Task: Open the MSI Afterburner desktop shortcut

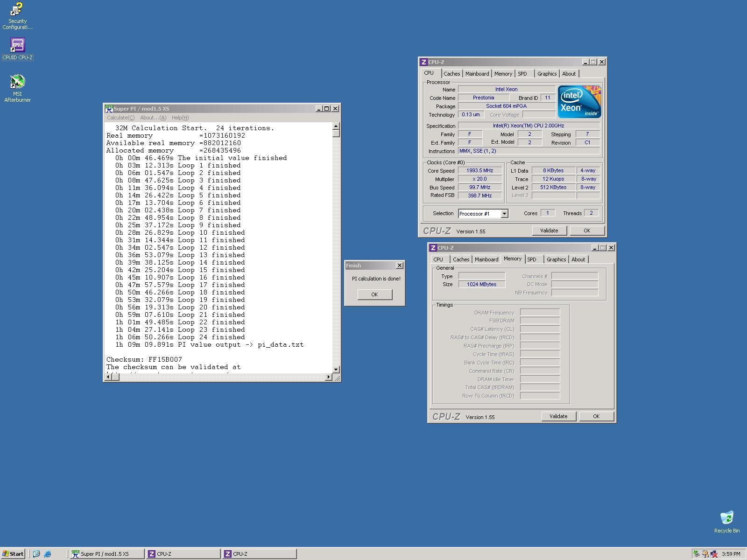Action: click(x=17, y=88)
